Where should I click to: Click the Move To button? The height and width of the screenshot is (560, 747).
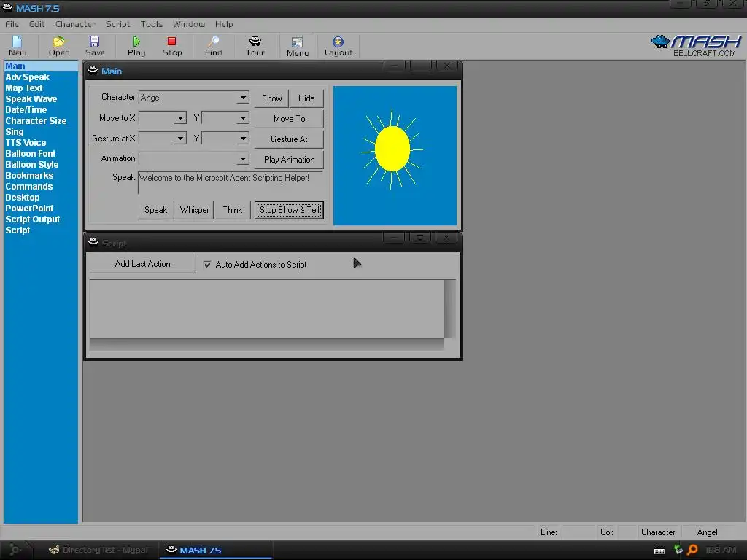click(x=289, y=119)
